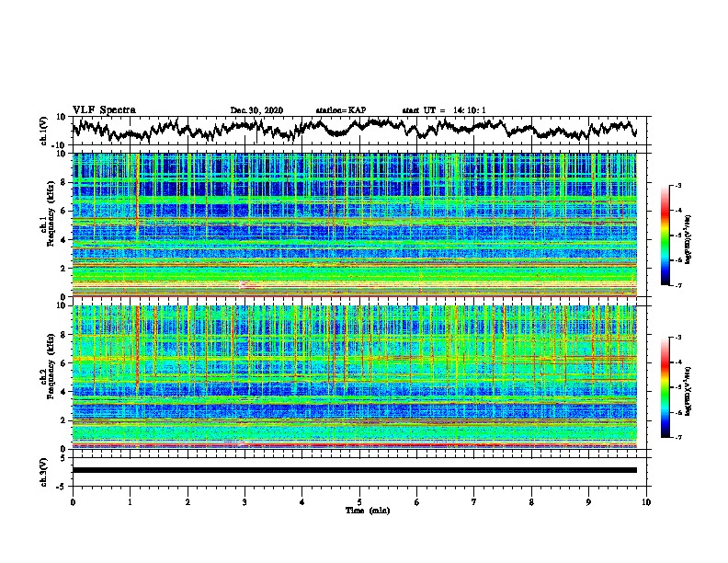Click time axis tick label "2"
This screenshot has width=728, height=563.
click(188, 502)
